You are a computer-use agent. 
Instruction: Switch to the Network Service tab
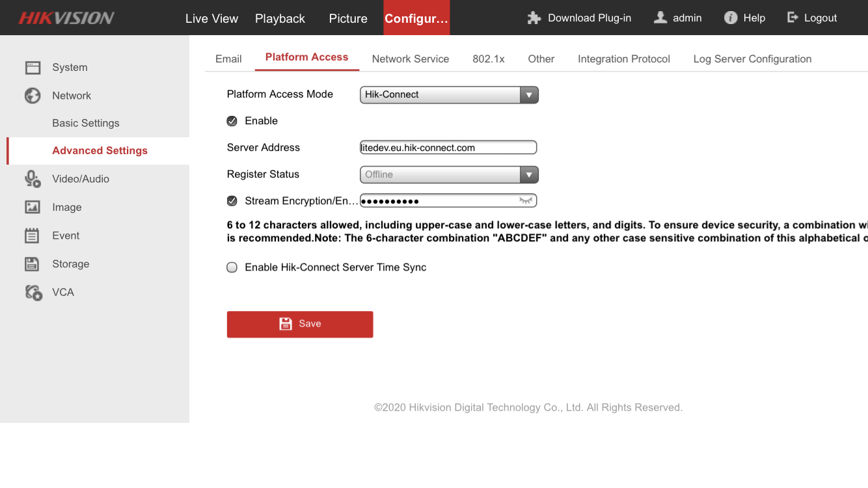pyautogui.click(x=410, y=59)
